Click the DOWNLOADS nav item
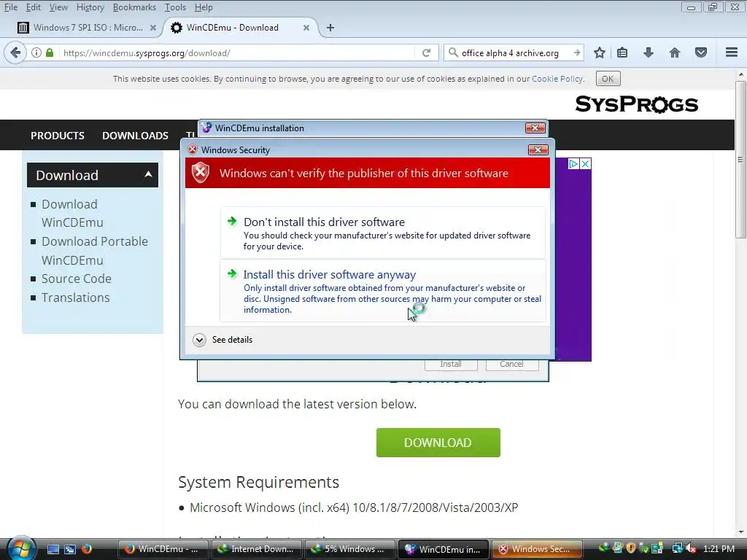Image resolution: width=747 pixels, height=560 pixels. click(x=135, y=136)
